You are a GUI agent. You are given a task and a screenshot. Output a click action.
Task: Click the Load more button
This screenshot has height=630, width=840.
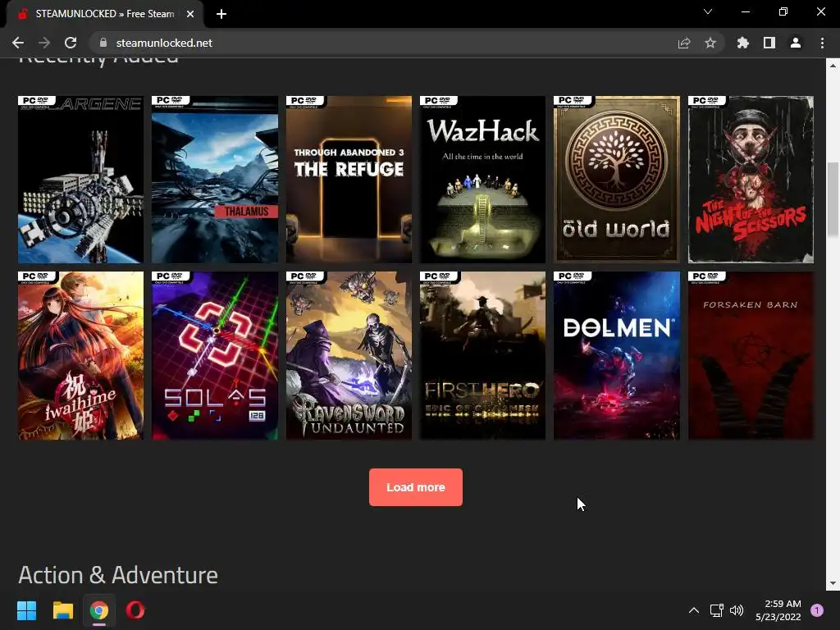pos(416,487)
